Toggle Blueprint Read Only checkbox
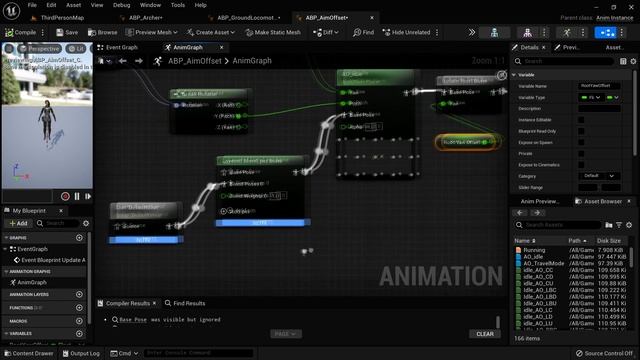Image resolution: width=640 pixels, height=360 pixels. (x=581, y=131)
